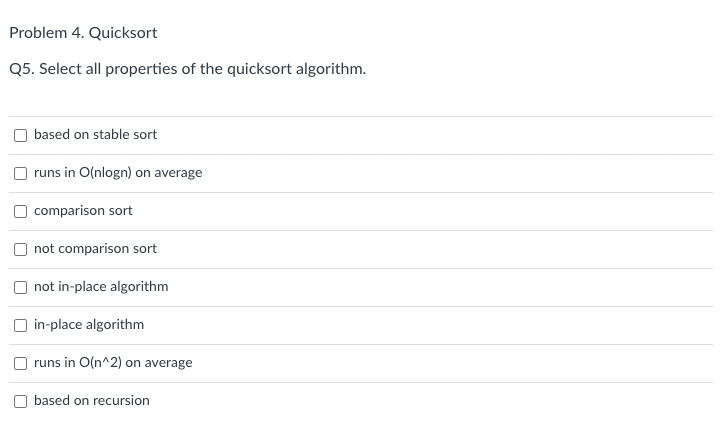
Task: Click the 'not comparison sort' answer text
Action: (x=95, y=248)
